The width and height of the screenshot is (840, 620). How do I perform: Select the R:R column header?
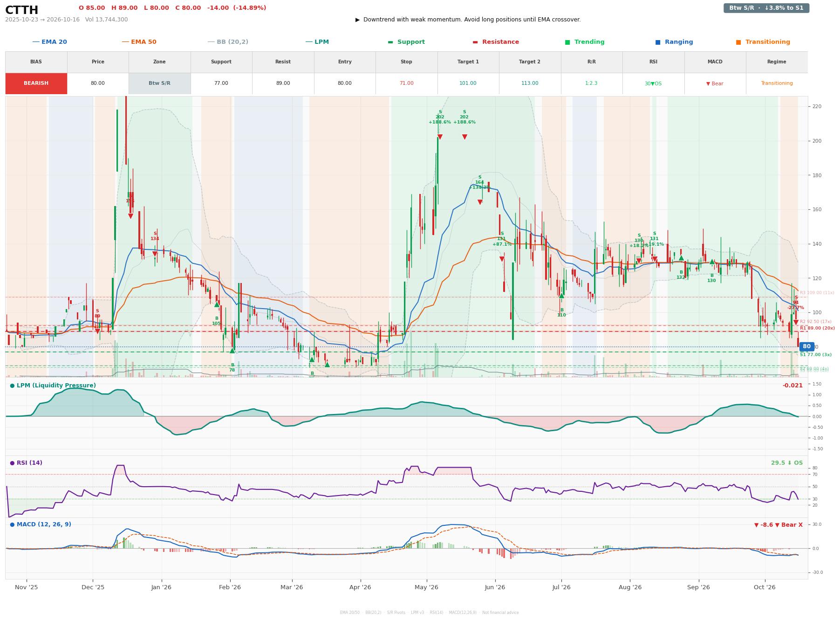click(x=591, y=62)
